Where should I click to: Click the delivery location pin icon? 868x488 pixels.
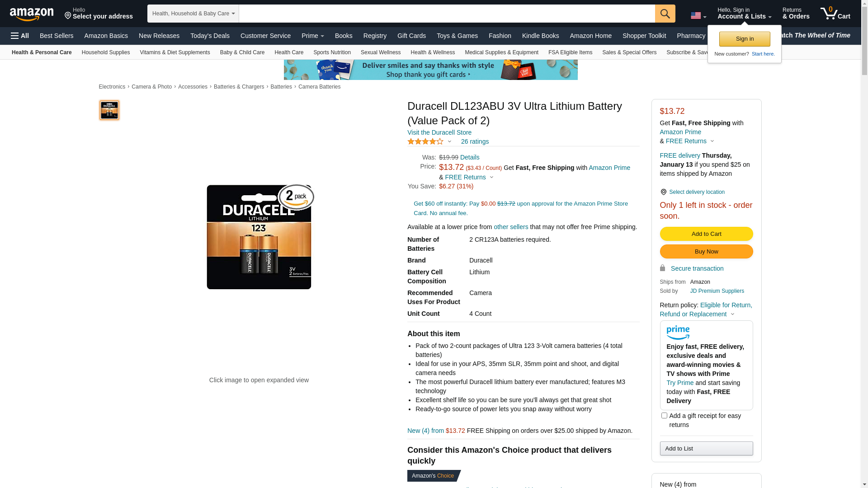click(x=663, y=192)
